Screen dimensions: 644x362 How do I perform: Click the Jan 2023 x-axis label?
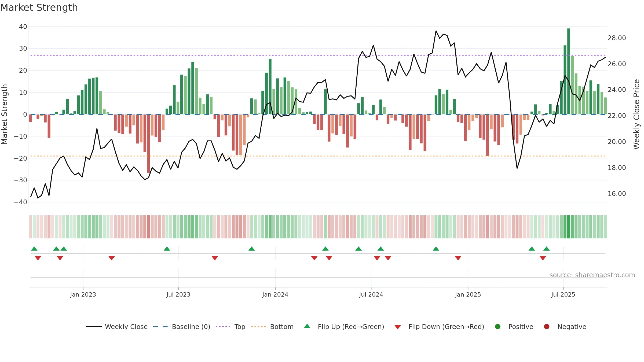pos(83,294)
